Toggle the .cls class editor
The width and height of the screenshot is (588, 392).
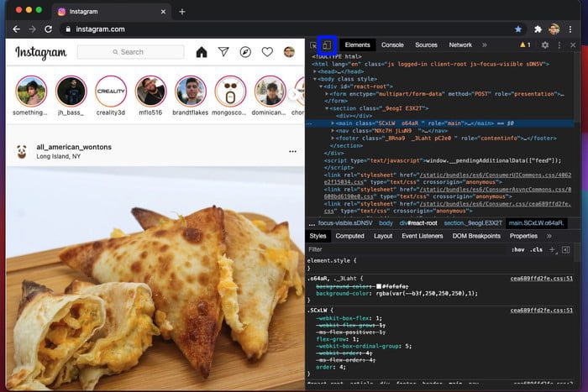pyautogui.click(x=537, y=249)
